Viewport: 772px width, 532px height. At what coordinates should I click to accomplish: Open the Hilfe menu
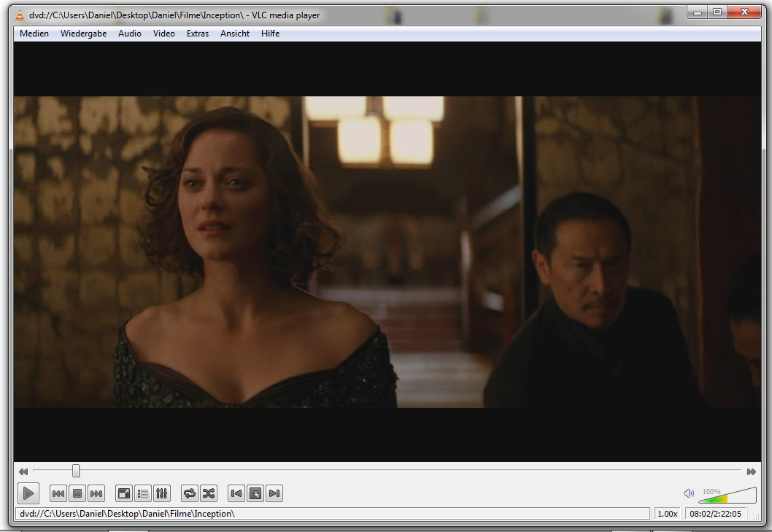click(270, 34)
